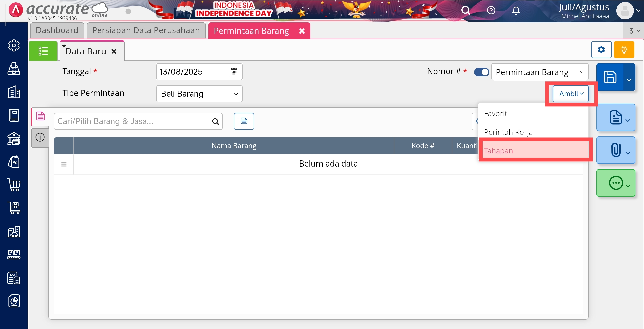Choose Perintah Kerja menu option
The image size is (644, 329).
(x=508, y=132)
